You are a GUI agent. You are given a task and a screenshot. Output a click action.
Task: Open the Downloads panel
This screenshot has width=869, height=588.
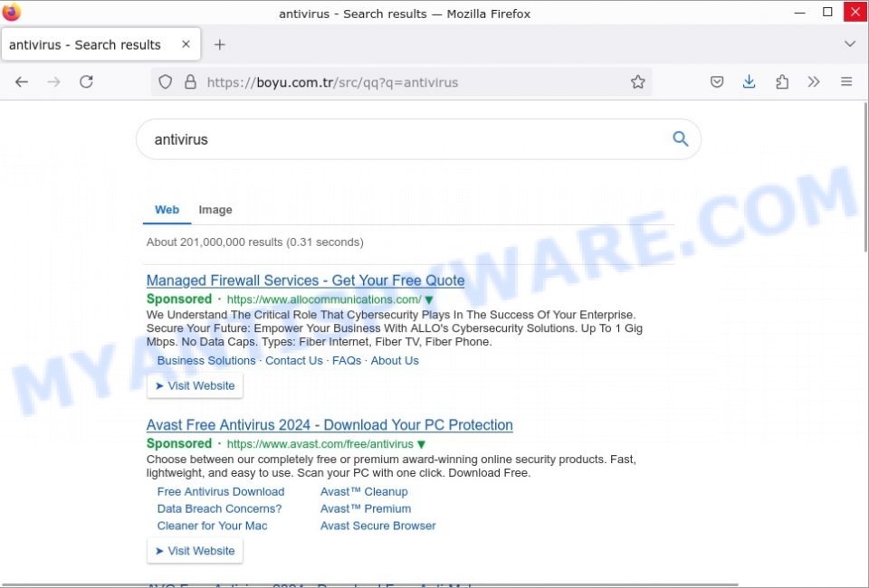(x=749, y=82)
